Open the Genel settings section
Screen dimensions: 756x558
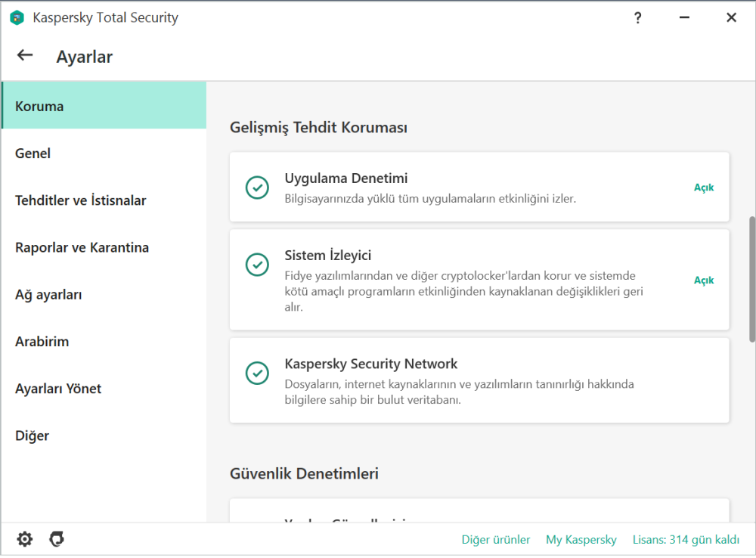[x=104, y=153]
